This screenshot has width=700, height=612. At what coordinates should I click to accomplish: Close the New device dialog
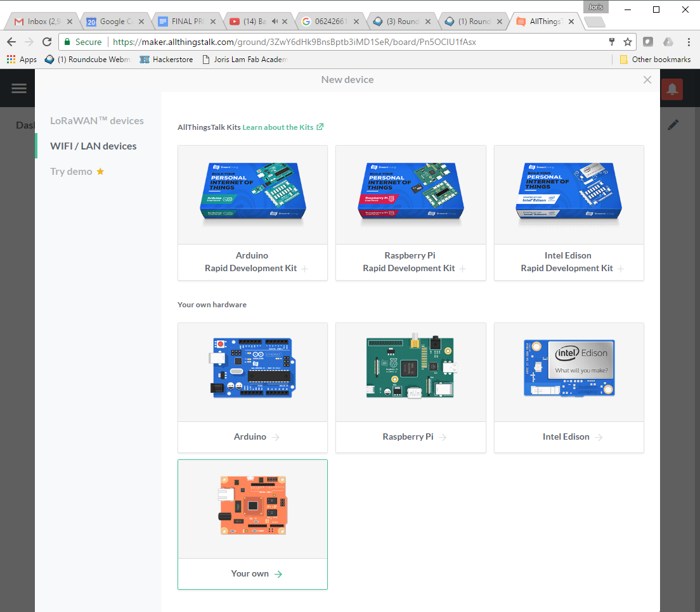647,80
